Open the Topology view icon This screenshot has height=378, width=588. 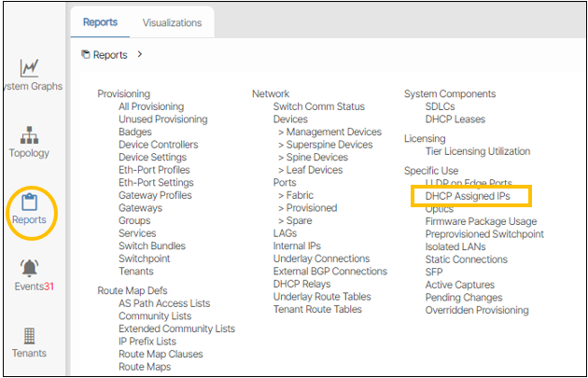pyautogui.click(x=29, y=135)
